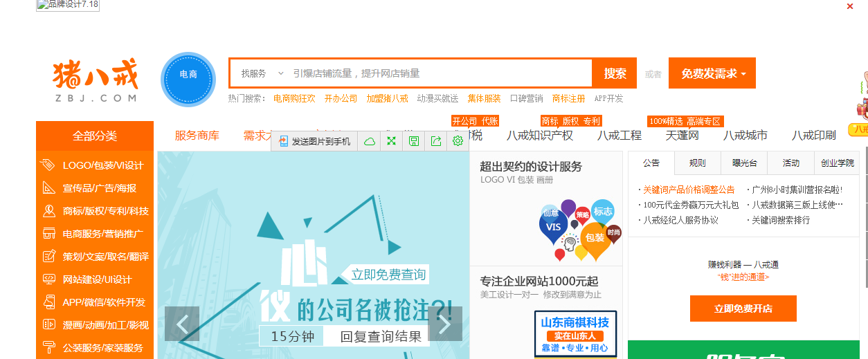Click hot search link 开办公司
The image size is (868, 359).
(341, 99)
